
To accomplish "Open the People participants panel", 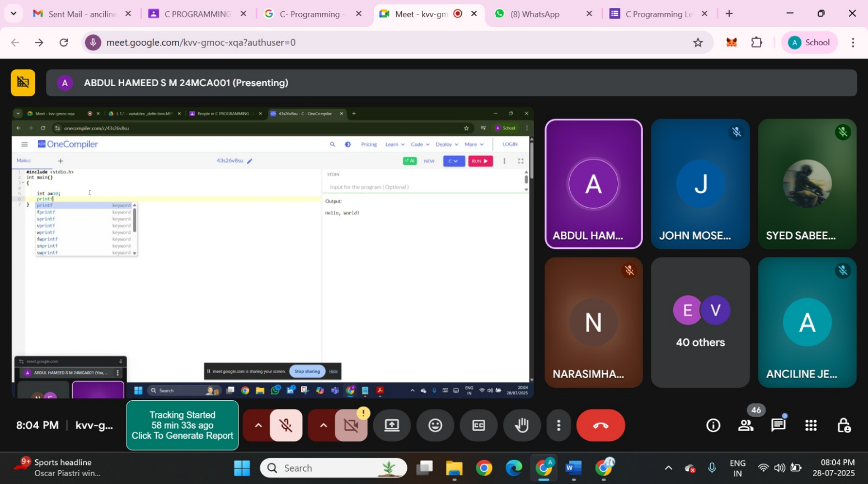I will tap(745, 426).
